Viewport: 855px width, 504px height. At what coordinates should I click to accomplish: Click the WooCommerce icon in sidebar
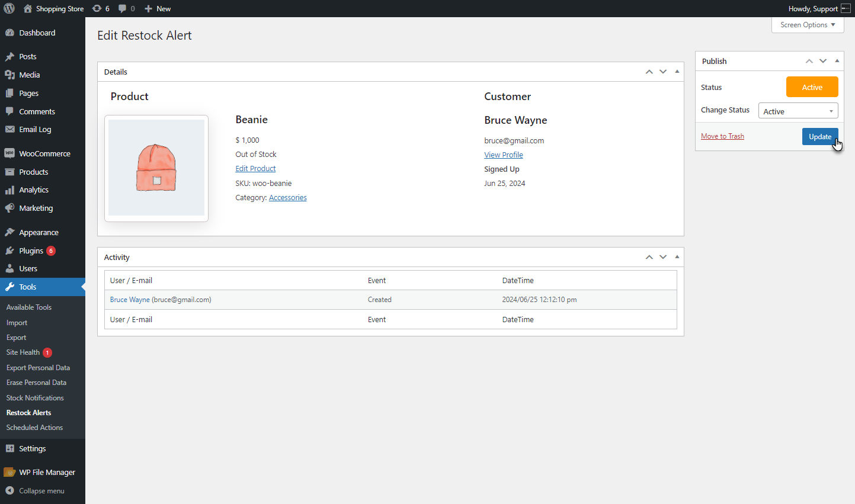coord(9,153)
